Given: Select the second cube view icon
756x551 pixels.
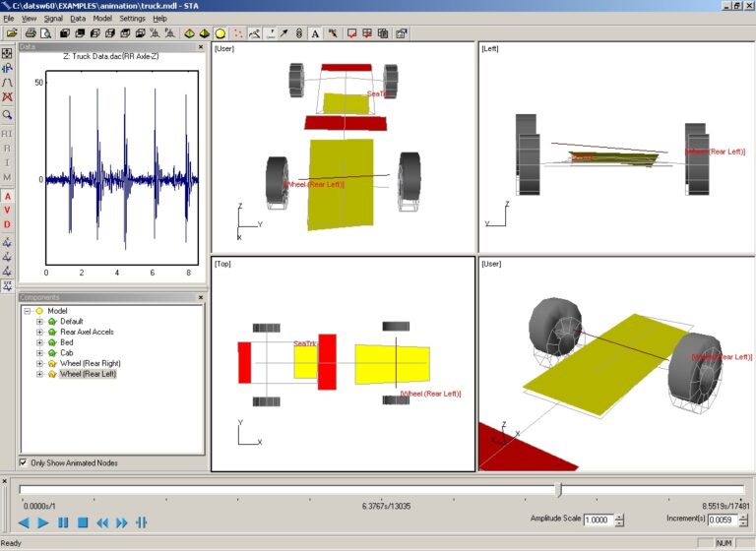Looking at the screenshot, I should 80,33.
